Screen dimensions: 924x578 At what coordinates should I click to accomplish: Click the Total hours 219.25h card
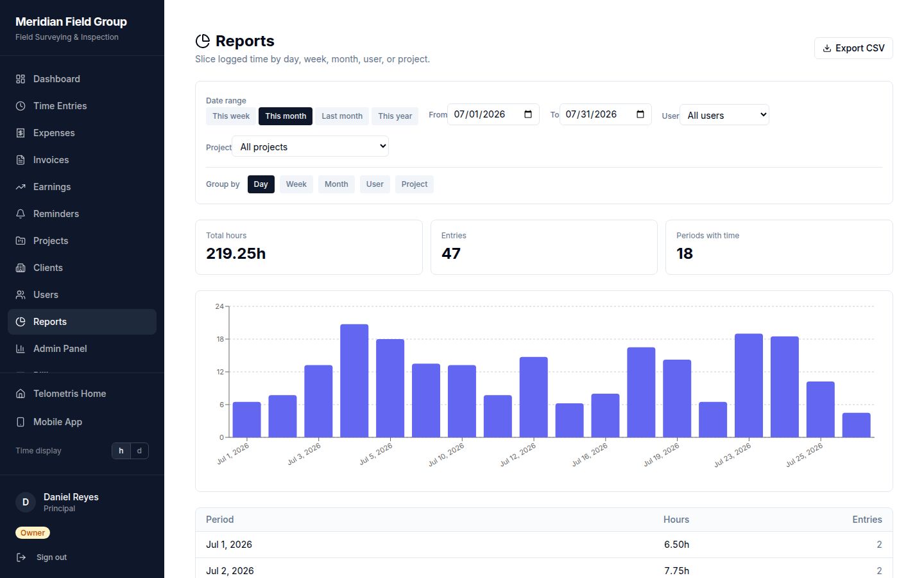tap(309, 247)
